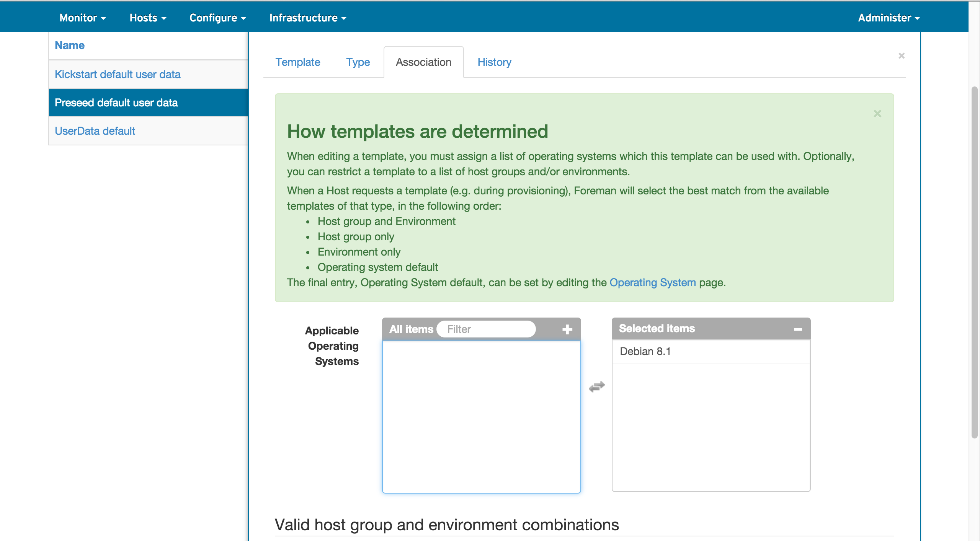Click the plus icon to add all items
Viewport: 980px width, 541px height.
[x=567, y=329]
